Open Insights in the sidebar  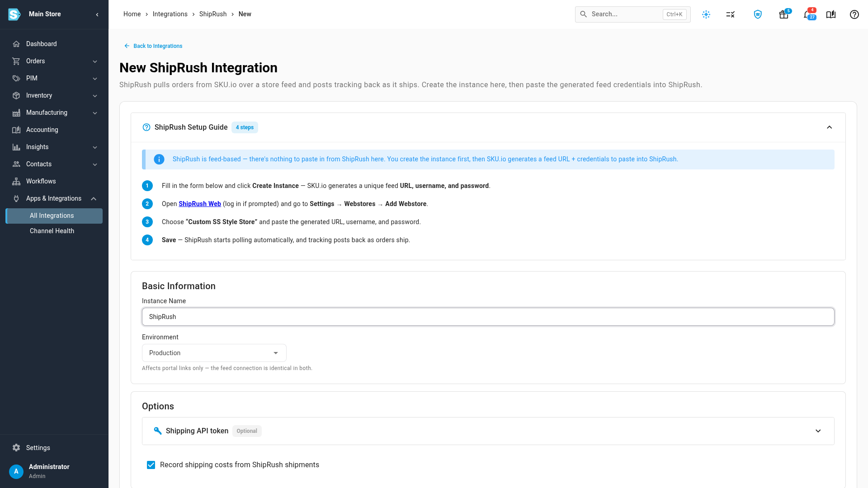click(x=54, y=147)
